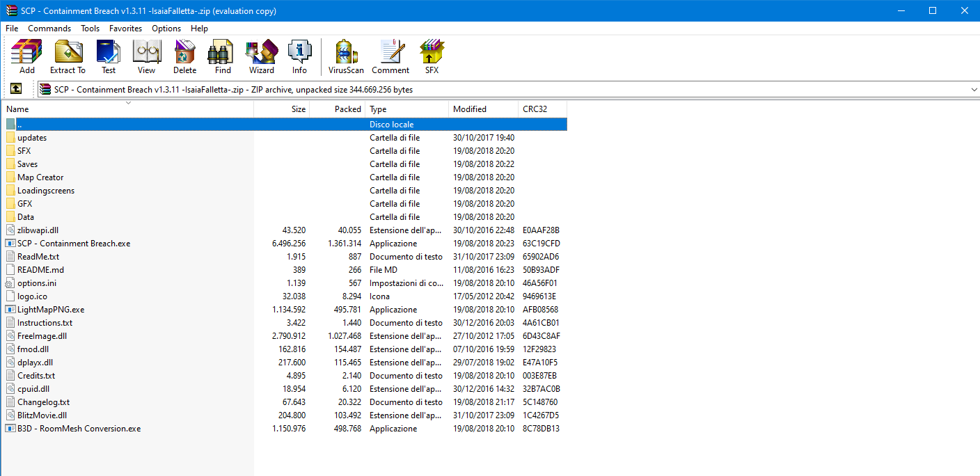Select the Changelog.txt file name

[x=43, y=402]
